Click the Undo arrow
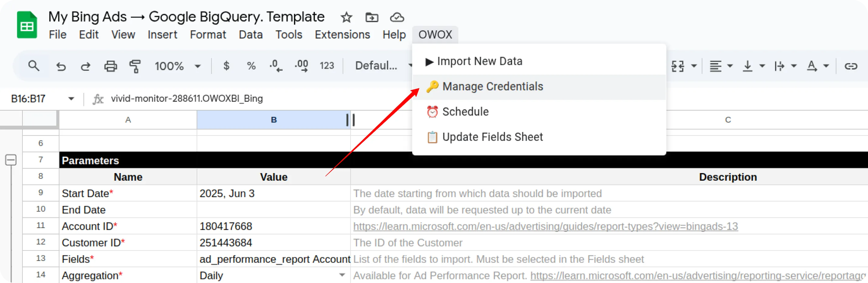 tap(61, 66)
